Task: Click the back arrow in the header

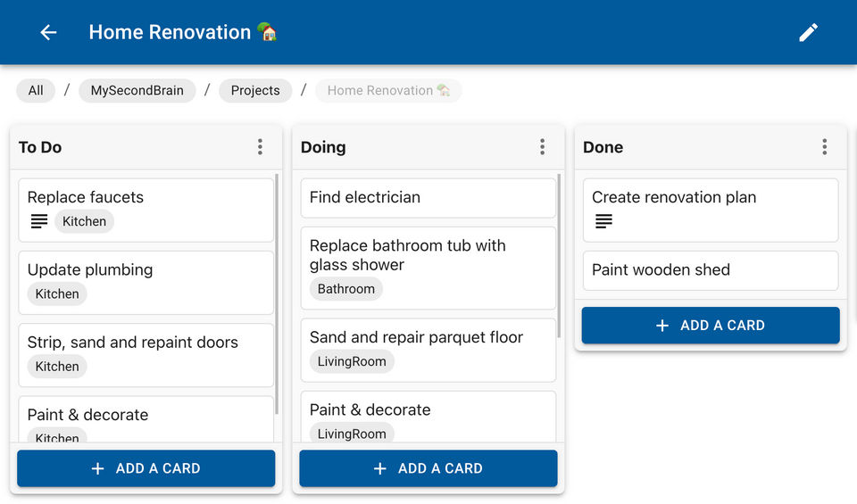Action: click(x=48, y=32)
